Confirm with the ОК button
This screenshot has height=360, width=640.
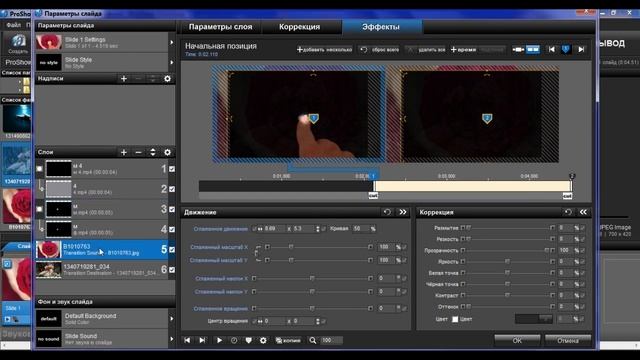[x=517, y=340]
